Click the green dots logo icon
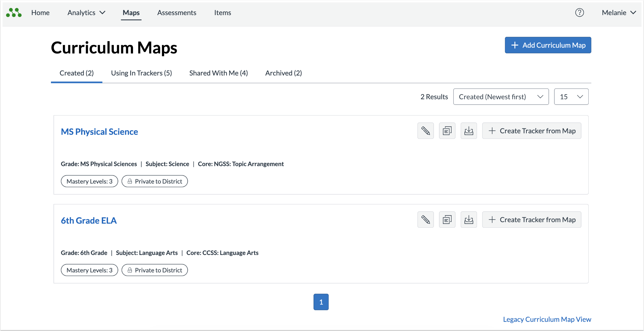This screenshot has height=331, width=644. (x=14, y=13)
